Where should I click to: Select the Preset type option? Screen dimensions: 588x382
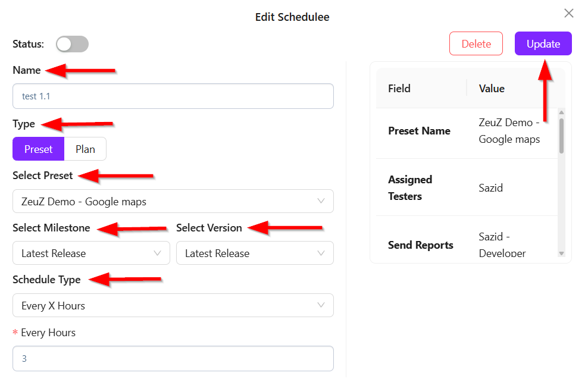pyautogui.click(x=38, y=149)
